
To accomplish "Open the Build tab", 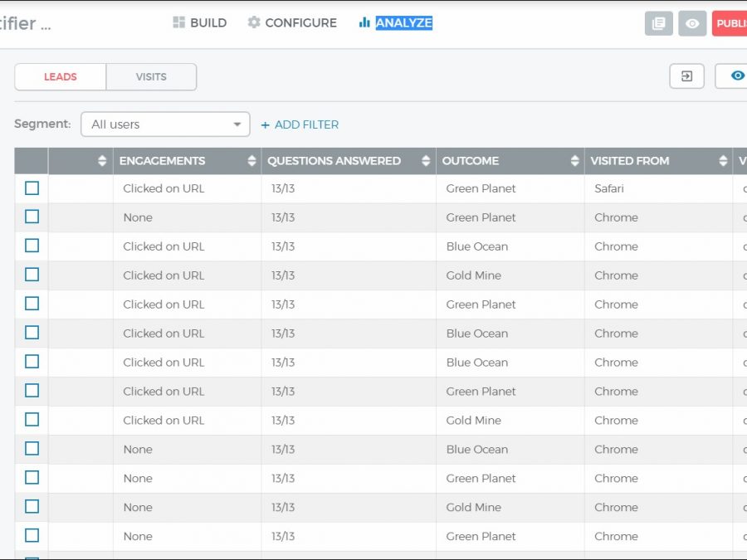I will 199,23.
